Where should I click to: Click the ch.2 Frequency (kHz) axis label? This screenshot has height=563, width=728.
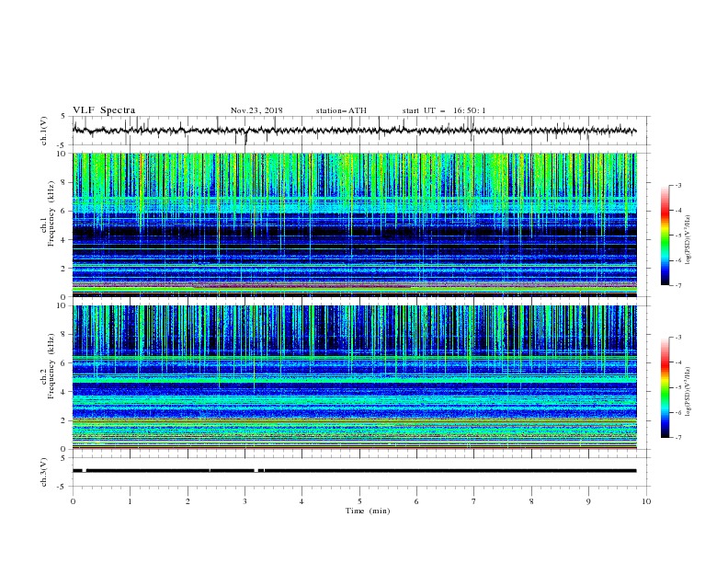tap(48, 366)
